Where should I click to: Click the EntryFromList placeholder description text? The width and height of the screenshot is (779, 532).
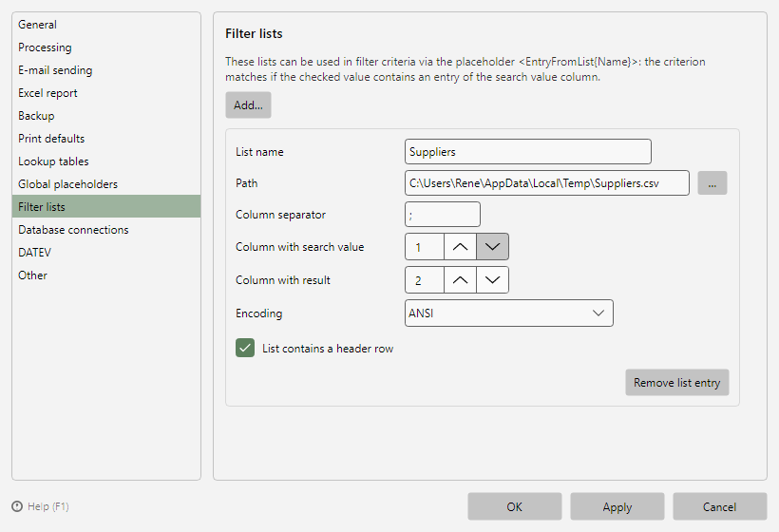tap(465, 69)
